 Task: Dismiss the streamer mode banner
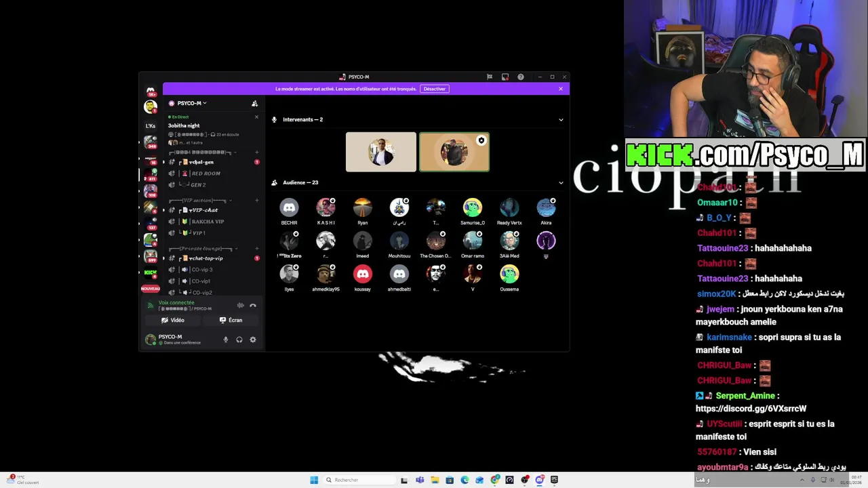pyautogui.click(x=561, y=89)
